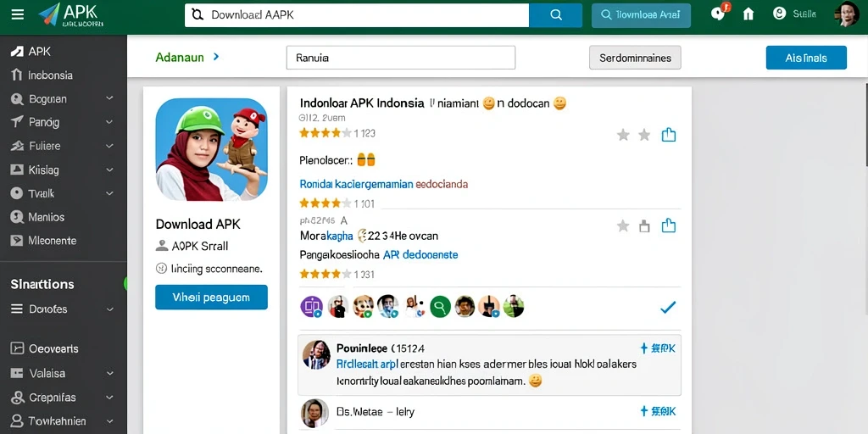
Task: Click the Viheii peaguem blue button
Action: click(211, 298)
